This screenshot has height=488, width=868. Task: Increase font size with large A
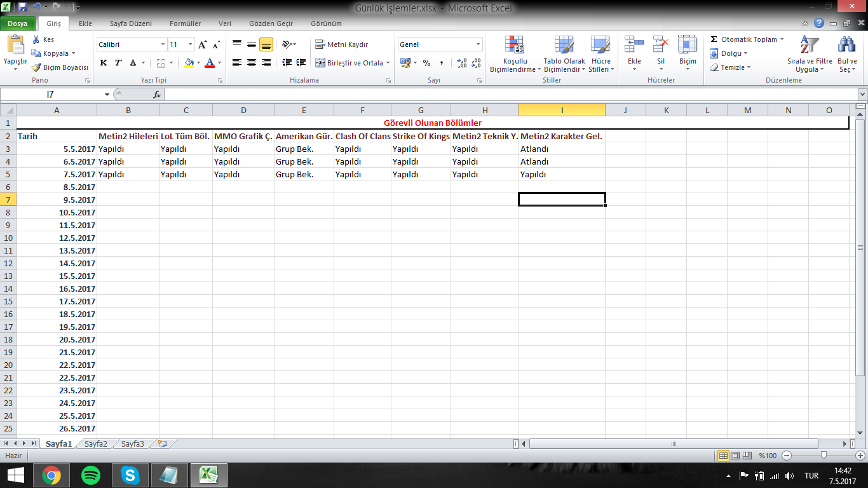pyautogui.click(x=203, y=44)
